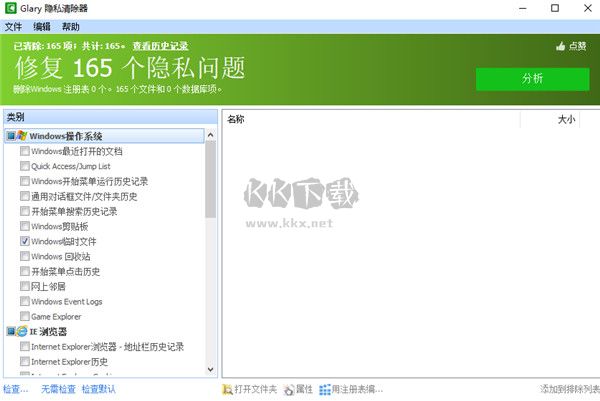
Task: Click the thumbs-up 点赞 icon
Action: point(561,46)
